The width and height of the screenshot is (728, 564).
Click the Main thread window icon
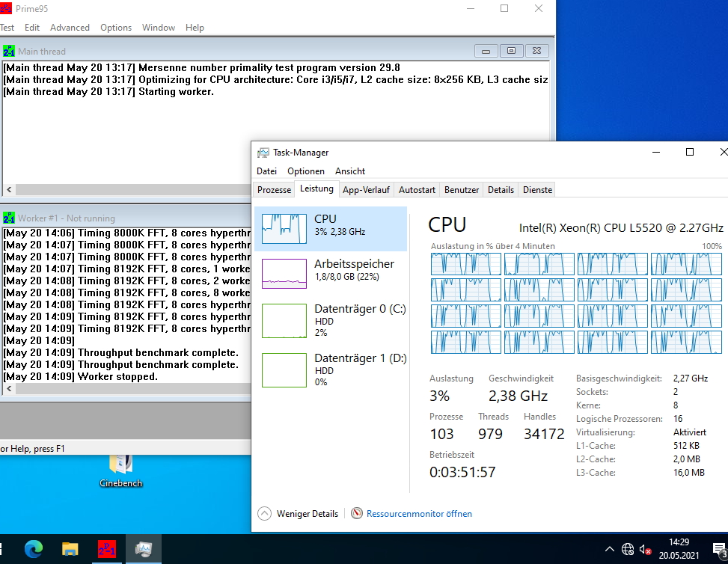[9, 51]
